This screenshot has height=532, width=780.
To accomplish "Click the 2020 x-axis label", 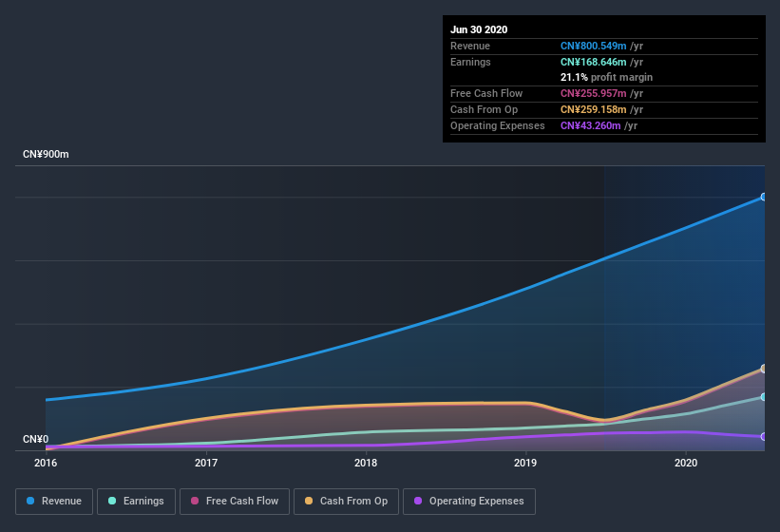I will [686, 464].
